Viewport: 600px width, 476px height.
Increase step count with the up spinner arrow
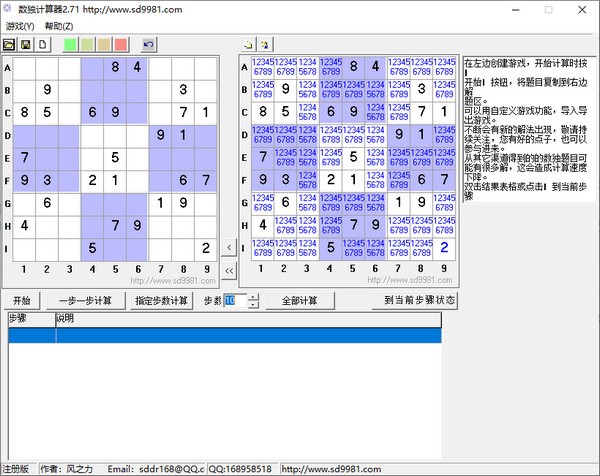[x=253, y=296]
